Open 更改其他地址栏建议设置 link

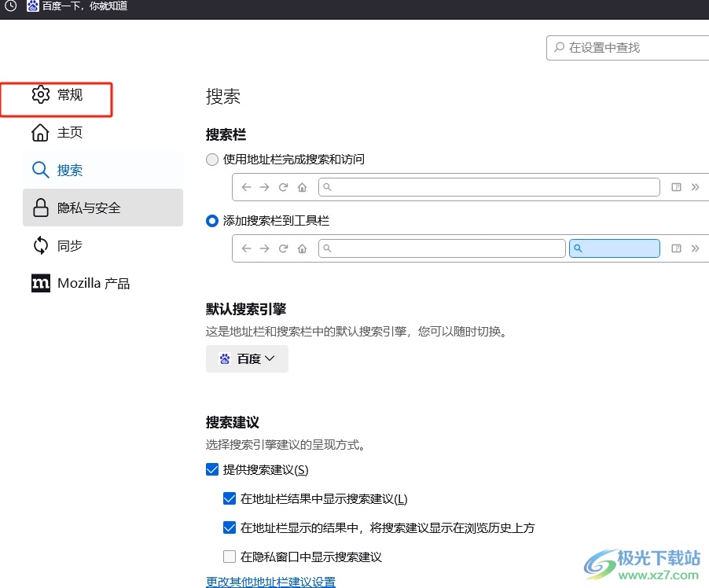point(270,582)
